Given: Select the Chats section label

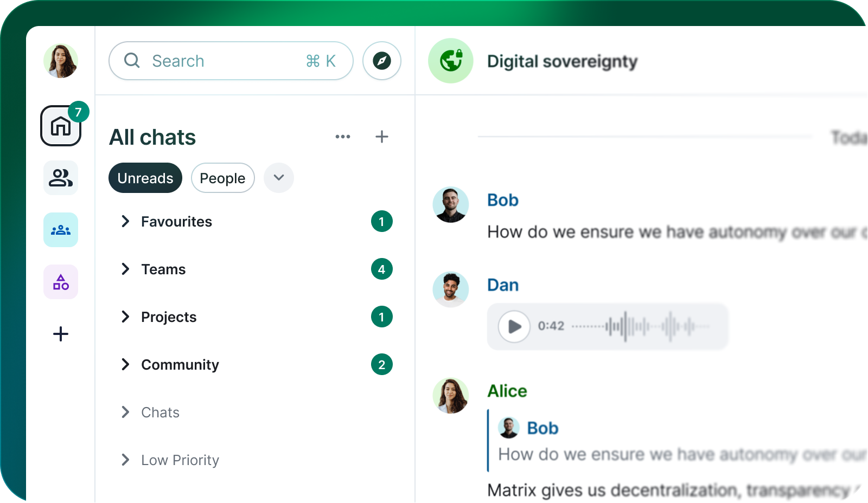Looking at the screenshot, I should (160, 412).
